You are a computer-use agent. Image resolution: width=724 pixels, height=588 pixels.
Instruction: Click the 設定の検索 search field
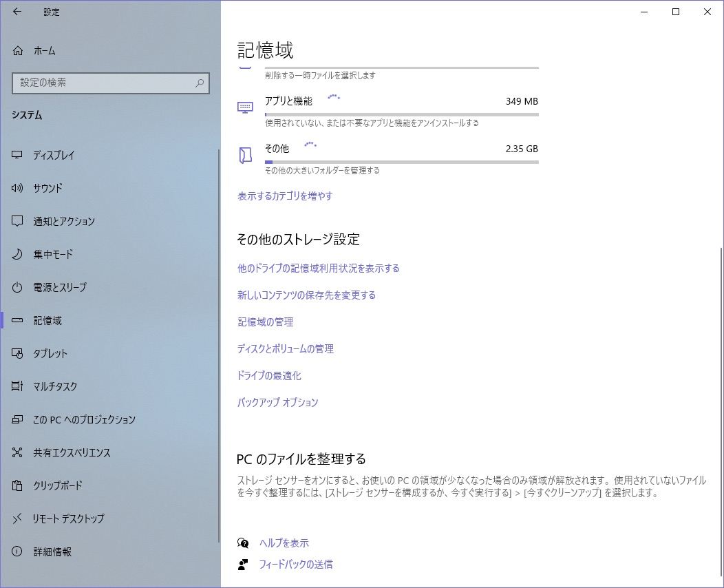coord(111,83)
